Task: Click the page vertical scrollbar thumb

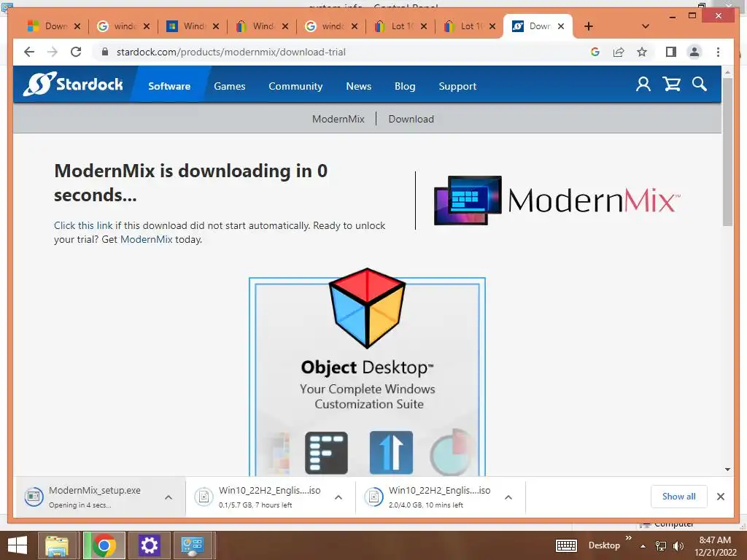Action: (x=727, y=152)
